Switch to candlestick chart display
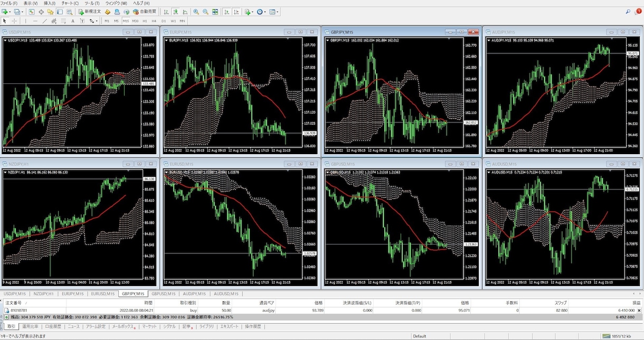Image resolution: width=644 pixels, height=340 pixels. [175, 11]
